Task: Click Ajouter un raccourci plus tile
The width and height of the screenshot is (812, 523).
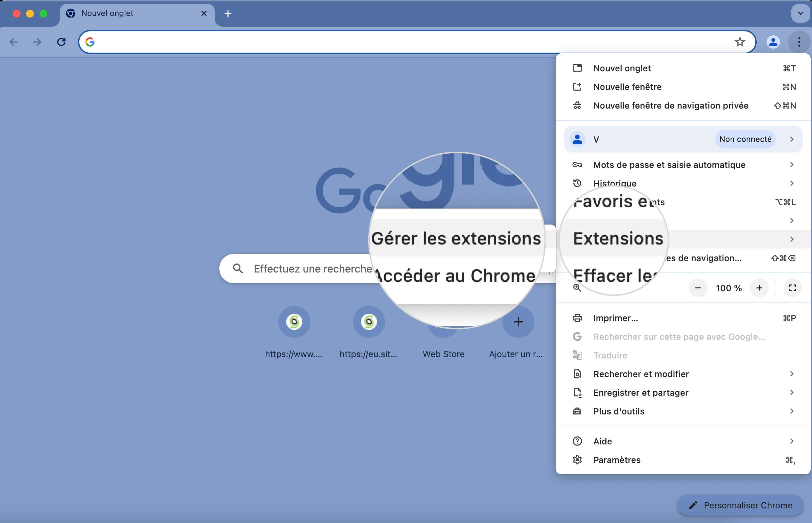Action: 518,322
